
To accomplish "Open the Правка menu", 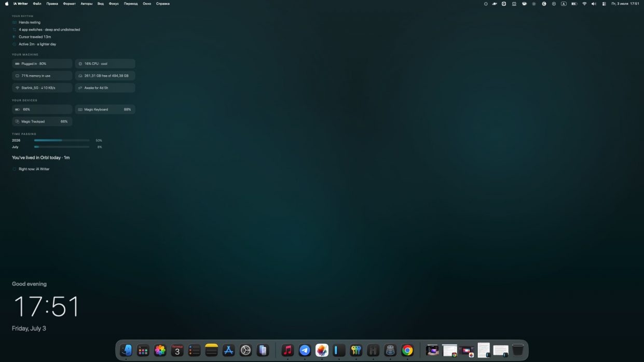I will pyautogui.click(x=52, y=4).
